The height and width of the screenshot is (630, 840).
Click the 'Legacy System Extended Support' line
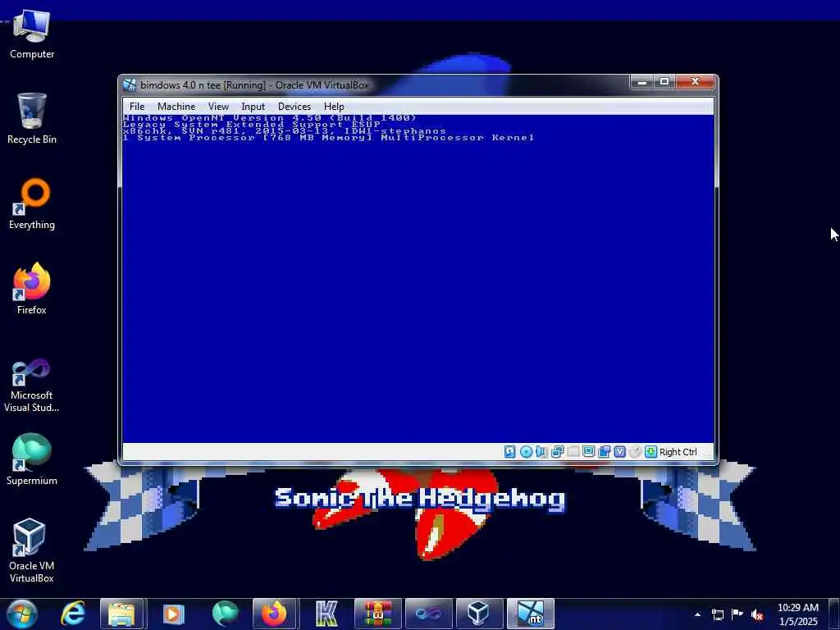(x=251, y=125)
